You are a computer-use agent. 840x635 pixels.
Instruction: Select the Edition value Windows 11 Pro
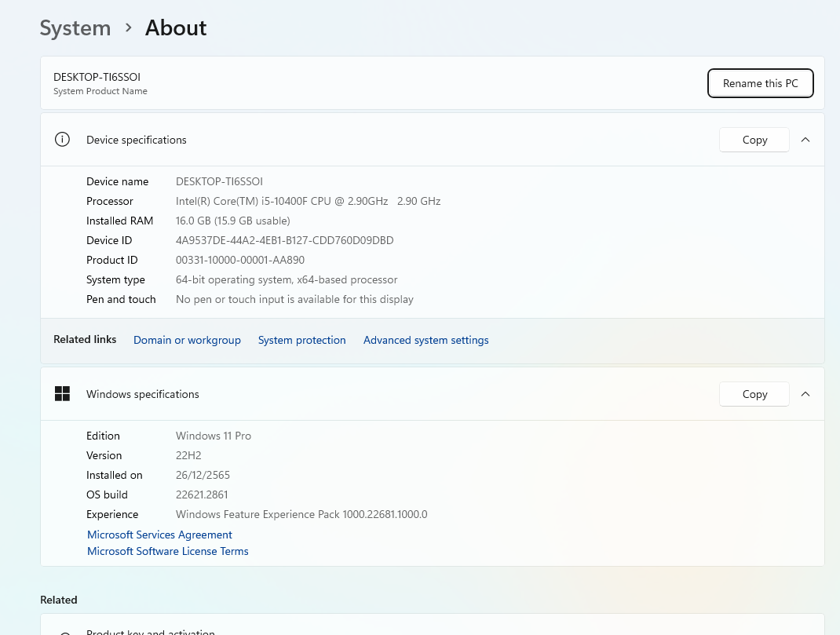[214, 436]
